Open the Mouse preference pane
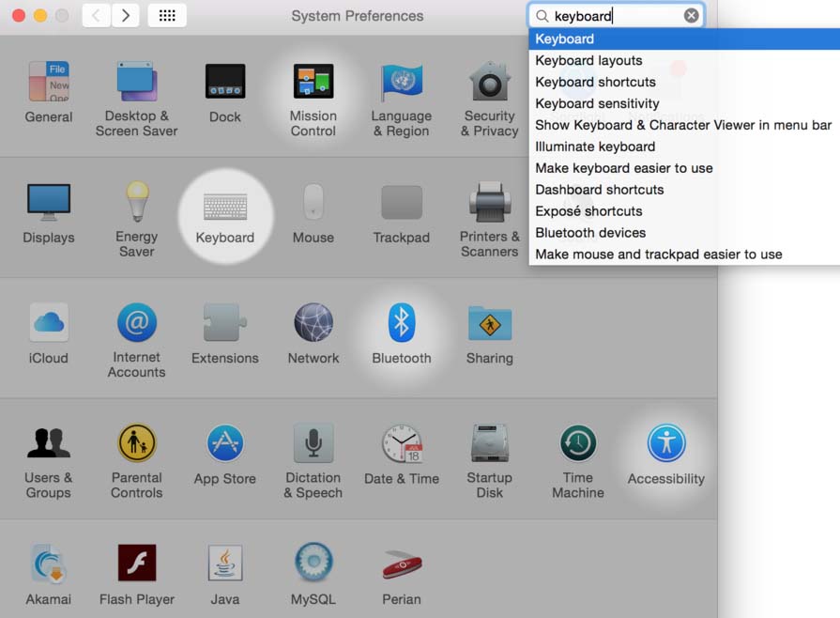 (x=313, y=213)
